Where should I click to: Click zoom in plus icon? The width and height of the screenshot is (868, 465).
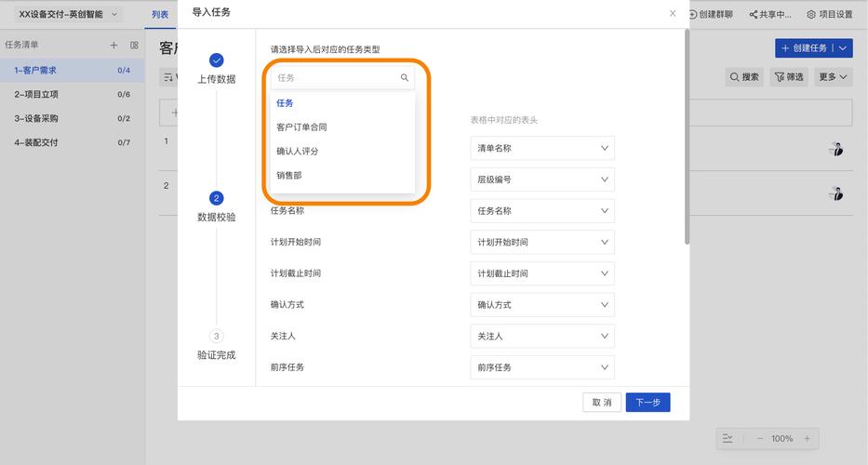pos(808,438)
